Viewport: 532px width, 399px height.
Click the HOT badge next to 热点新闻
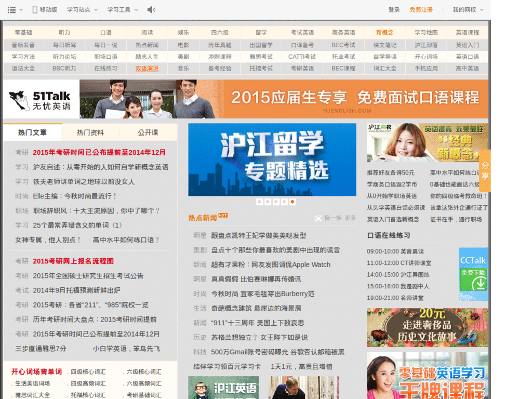pyautogui.click(x=223, y=215)
